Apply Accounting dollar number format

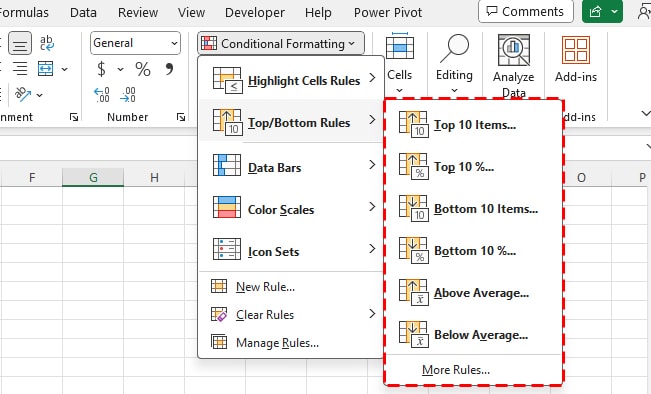tap(101, 69)
